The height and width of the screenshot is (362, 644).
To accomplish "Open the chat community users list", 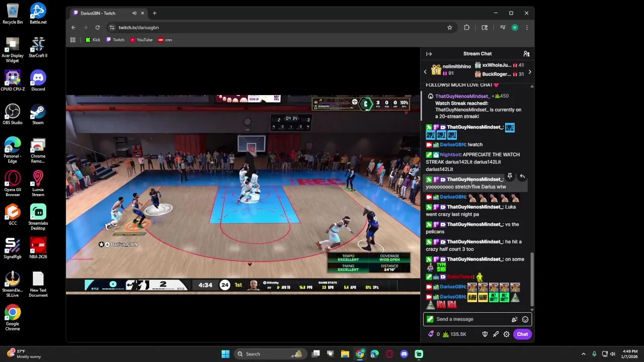I will (526, 54).
